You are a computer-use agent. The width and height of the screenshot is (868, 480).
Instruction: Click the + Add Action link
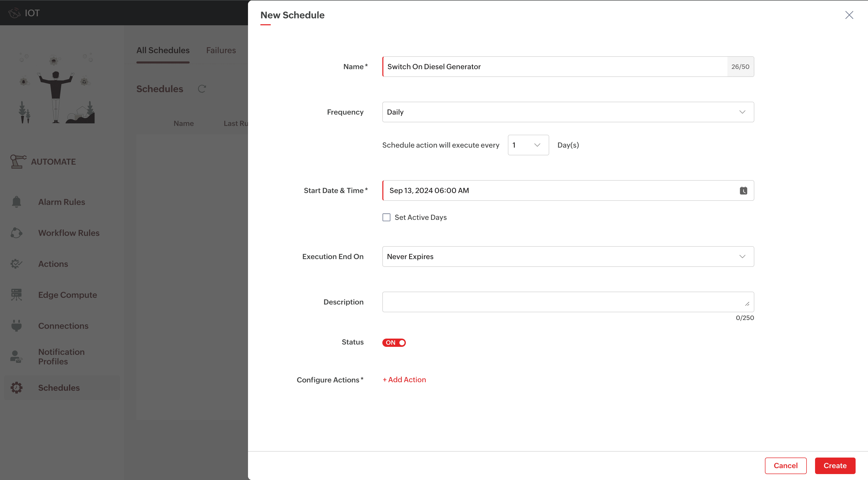coord(404,380)
